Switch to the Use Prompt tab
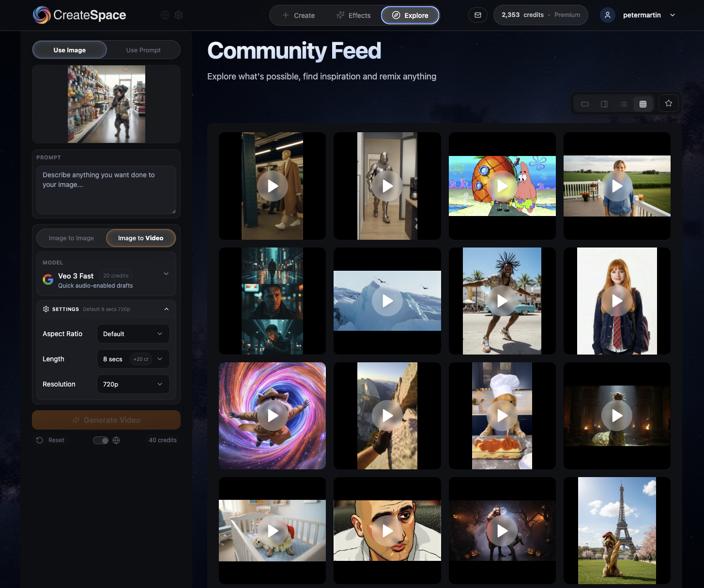The image size is (704, 588). point(143,50)
